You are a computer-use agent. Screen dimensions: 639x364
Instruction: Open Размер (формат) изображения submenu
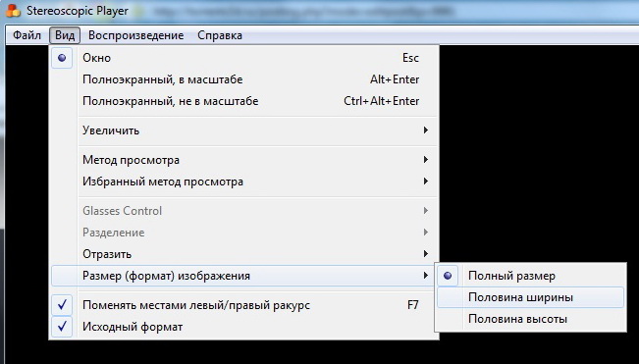[x=243, y=276]
